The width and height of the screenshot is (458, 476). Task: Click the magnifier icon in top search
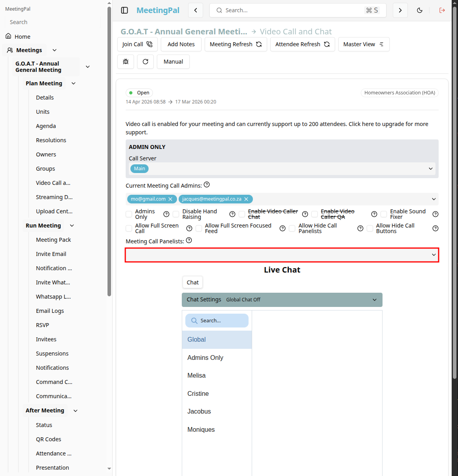click(x=219, y=10)
